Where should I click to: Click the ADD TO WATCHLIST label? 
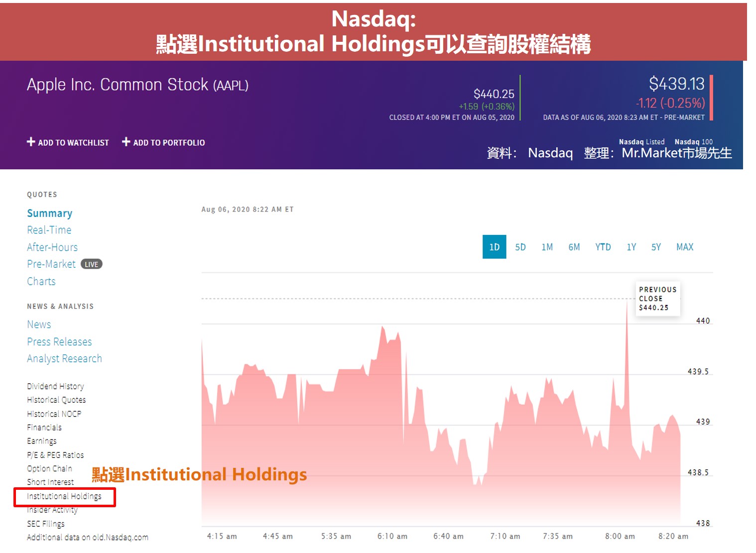click(x=73, y=143)
